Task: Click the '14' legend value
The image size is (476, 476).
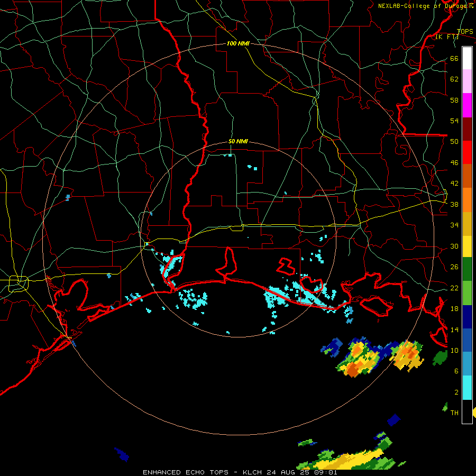Action: click(x=454, y=329)
